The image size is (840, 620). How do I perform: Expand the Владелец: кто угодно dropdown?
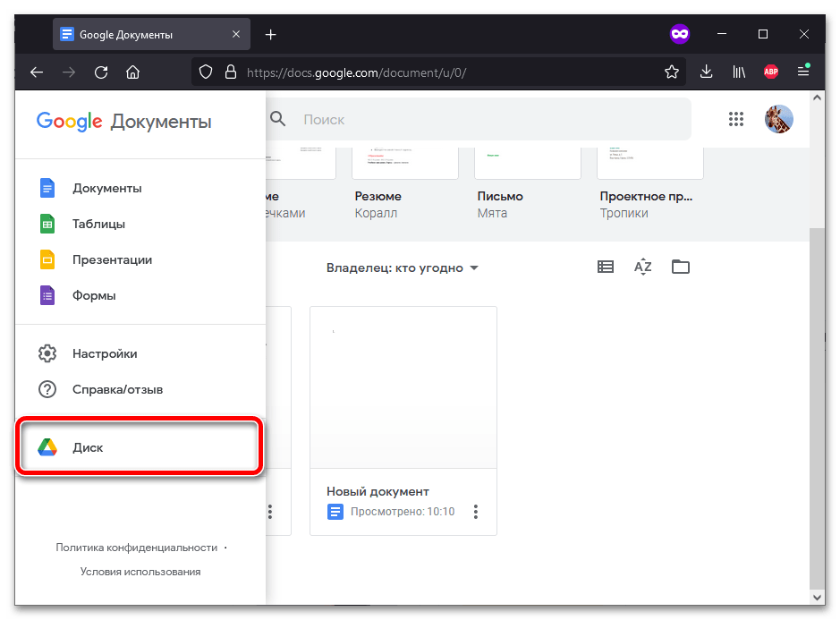403,268
